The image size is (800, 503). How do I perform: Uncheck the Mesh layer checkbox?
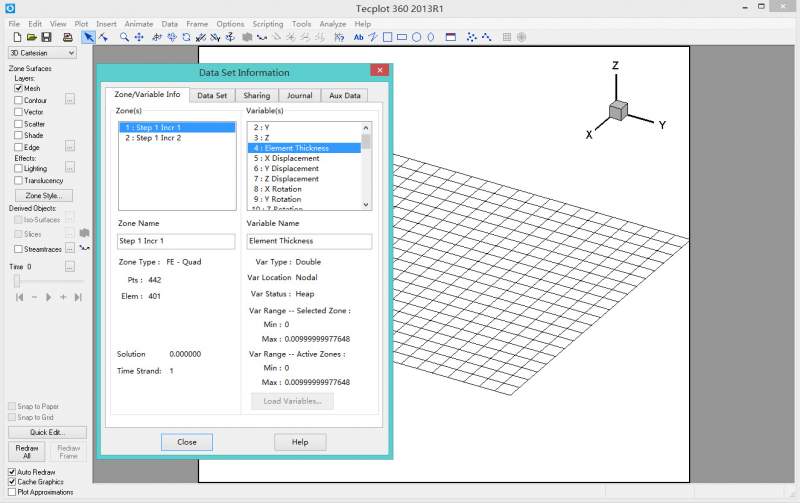(19, 88)
